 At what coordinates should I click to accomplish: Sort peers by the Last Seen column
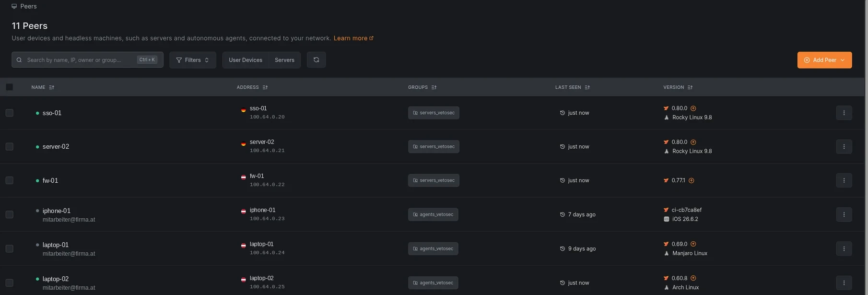click(x=573, y=87)
